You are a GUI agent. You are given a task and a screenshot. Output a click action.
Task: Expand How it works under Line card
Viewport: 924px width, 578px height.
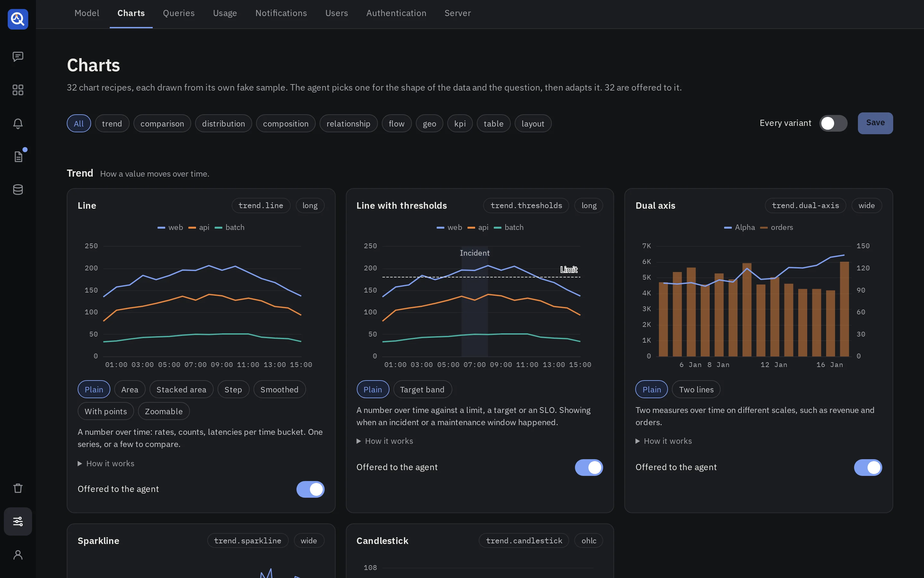point(106,463)
